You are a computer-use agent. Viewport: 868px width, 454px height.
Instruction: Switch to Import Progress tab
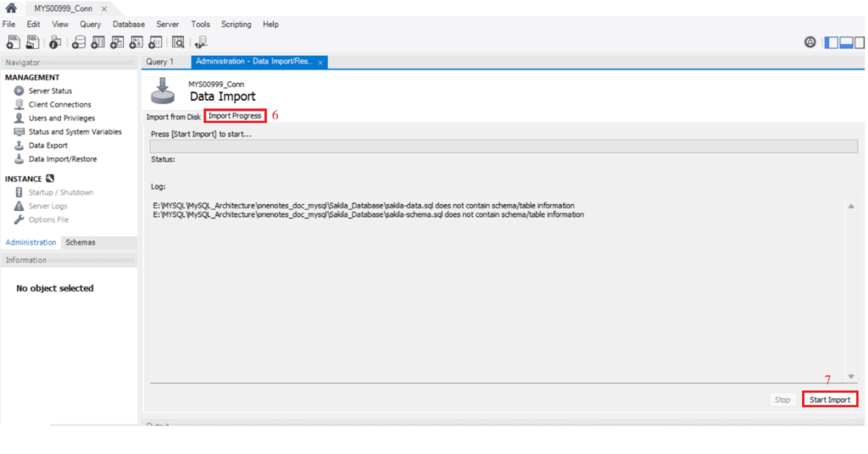[235, 115]
